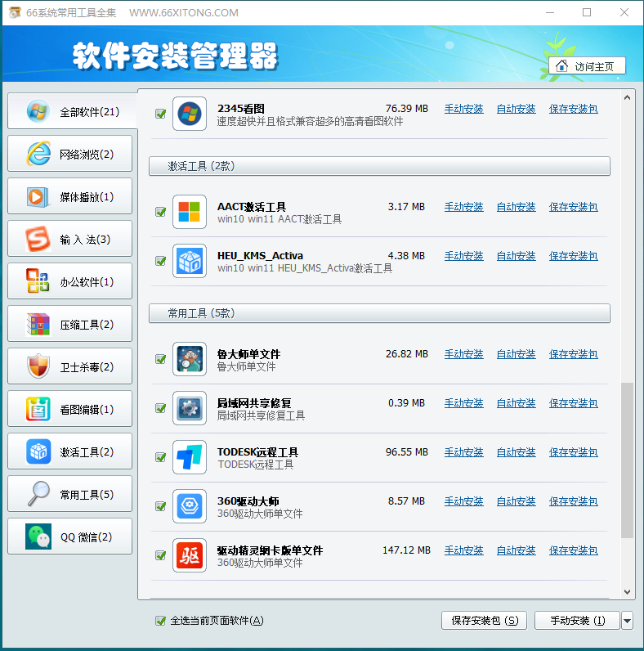Switch to 网络浏览(2) category
This screenshot has width=644, height=651.
point(69,154)
